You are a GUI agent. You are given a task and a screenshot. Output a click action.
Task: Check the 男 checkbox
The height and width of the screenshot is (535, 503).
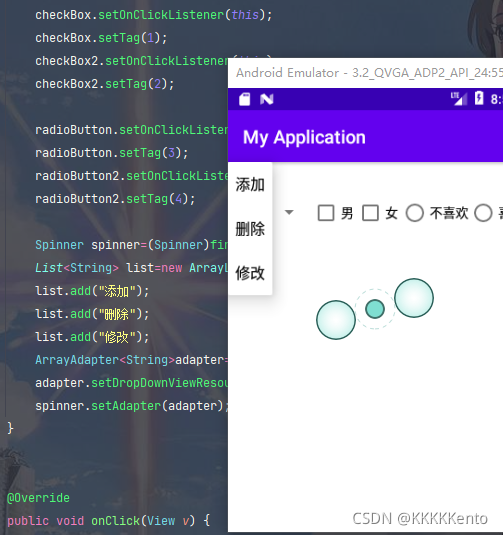tap(326, 213)
